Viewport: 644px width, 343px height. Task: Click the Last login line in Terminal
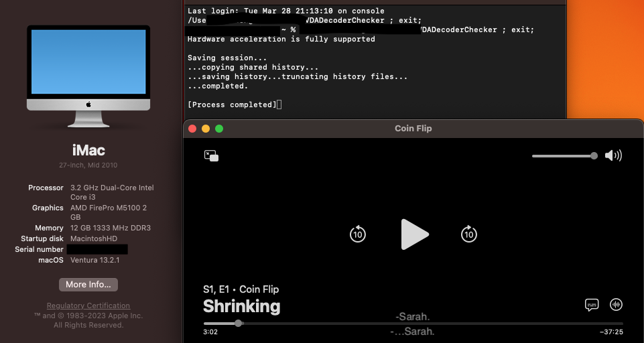pos(286,11)
